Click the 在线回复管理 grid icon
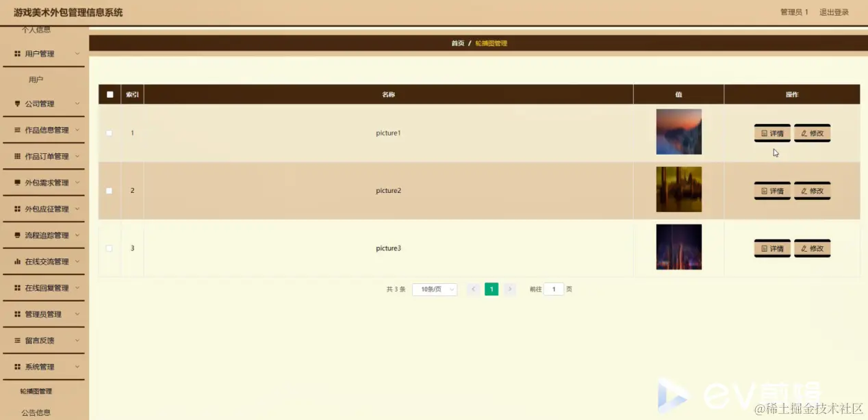 click(x=18, y=288)
